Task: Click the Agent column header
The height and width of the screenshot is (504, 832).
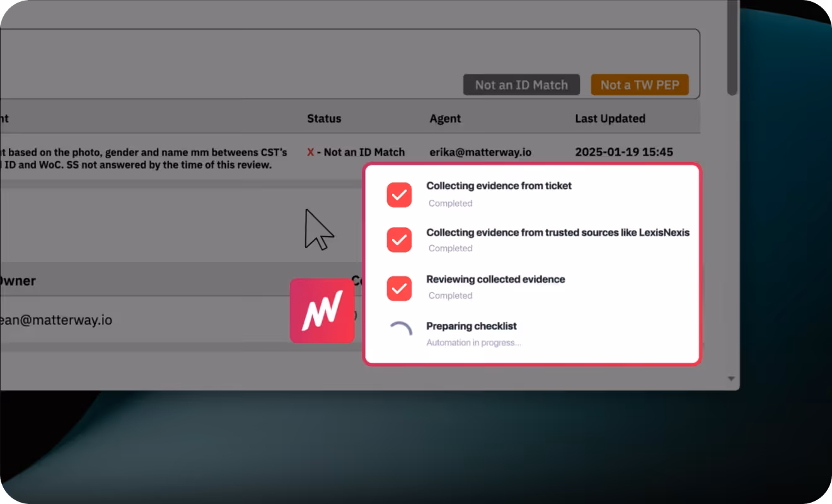Action: [445, 118]
